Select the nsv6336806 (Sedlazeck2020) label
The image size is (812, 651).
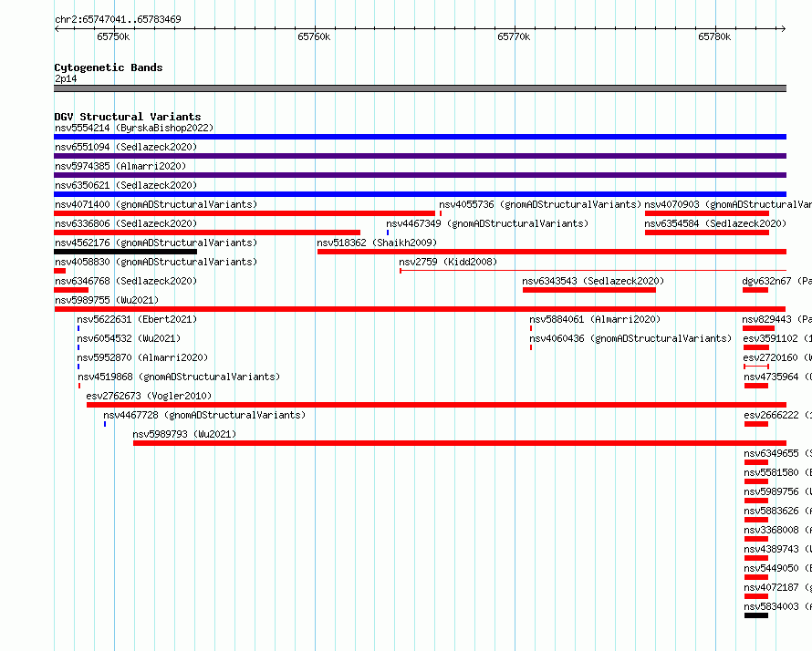click(126, 223)
